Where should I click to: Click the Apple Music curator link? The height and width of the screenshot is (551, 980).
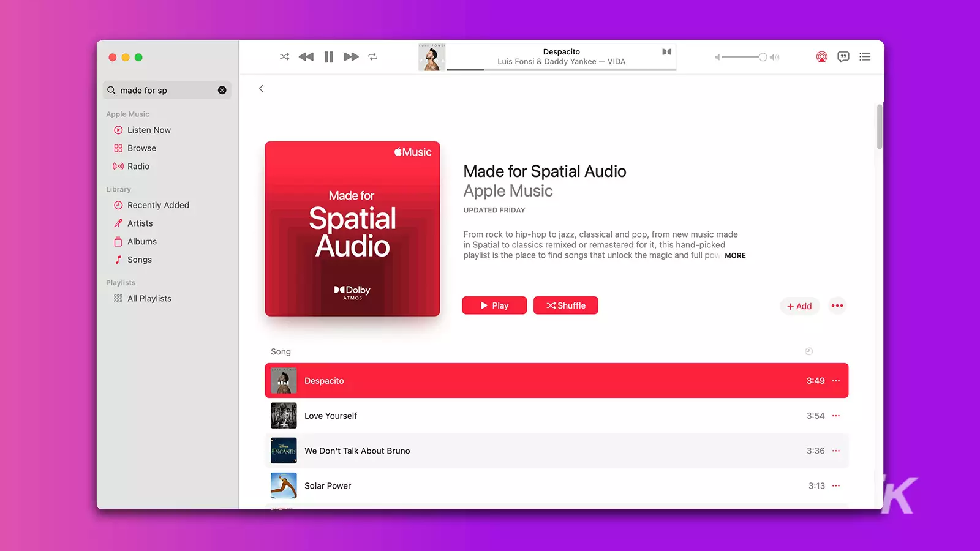coord(508,191)
